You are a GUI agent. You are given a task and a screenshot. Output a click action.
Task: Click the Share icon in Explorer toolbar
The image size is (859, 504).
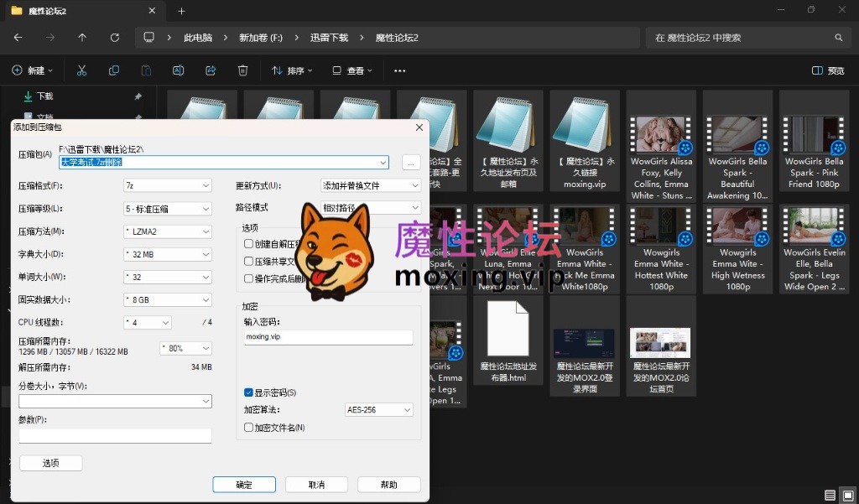pos(211,70)
